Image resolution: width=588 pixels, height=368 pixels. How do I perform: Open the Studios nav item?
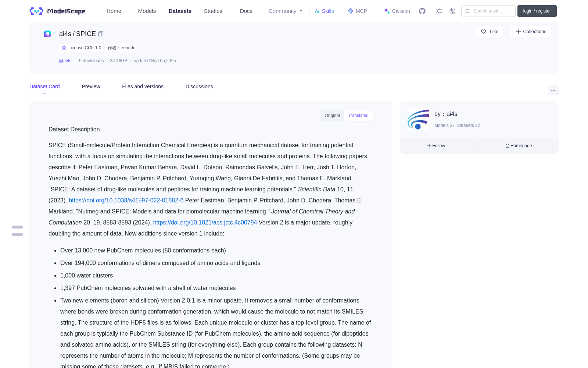click(x=213, y=11)
